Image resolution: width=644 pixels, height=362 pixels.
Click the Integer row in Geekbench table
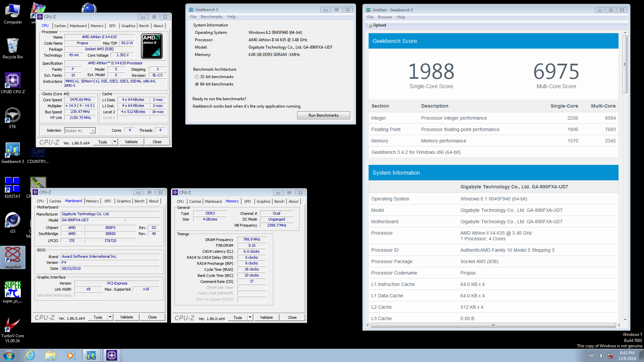point(493,118)
